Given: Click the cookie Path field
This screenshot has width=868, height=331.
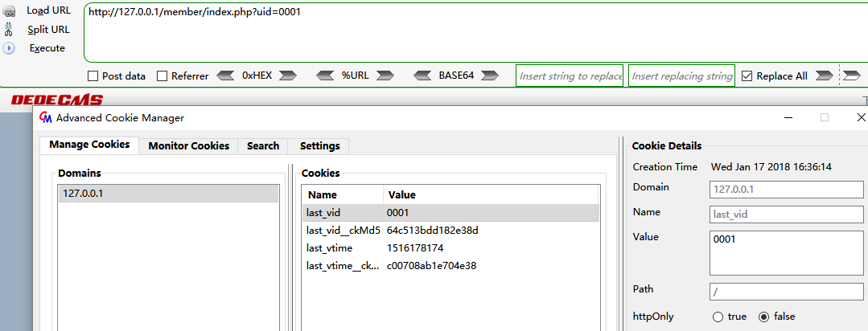Looking at the screenshot, I should (787, 291).
